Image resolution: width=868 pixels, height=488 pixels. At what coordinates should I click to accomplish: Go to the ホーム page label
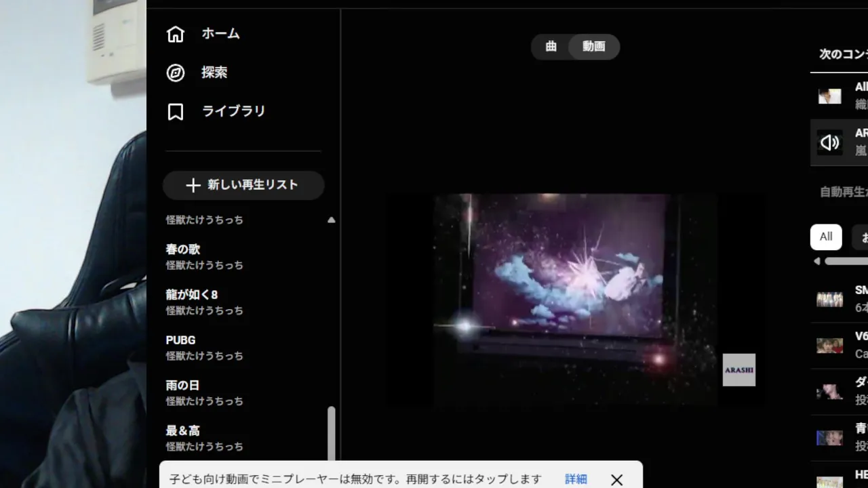[x=220, y=34]
